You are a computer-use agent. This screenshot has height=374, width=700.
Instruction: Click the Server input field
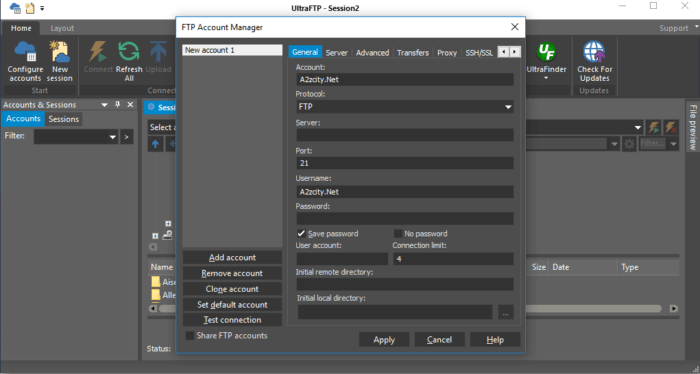[405, 135]
